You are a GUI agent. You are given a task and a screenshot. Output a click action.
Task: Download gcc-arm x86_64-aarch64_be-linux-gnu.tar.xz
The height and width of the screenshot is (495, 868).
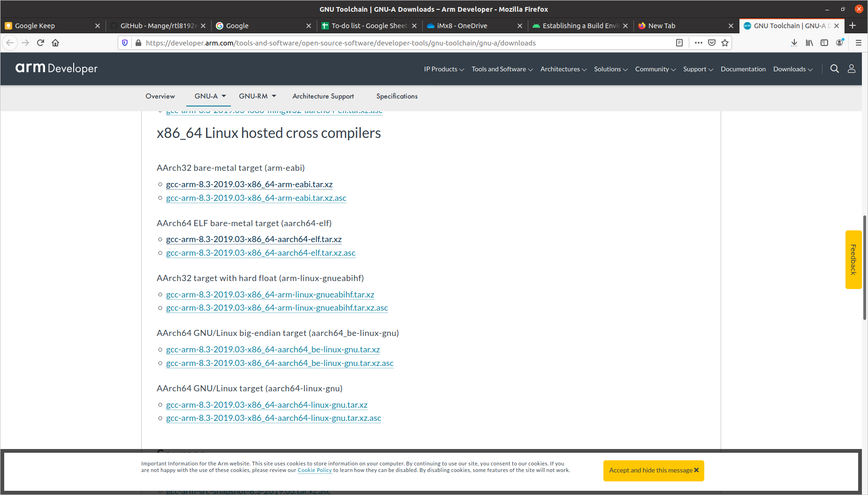273,350
